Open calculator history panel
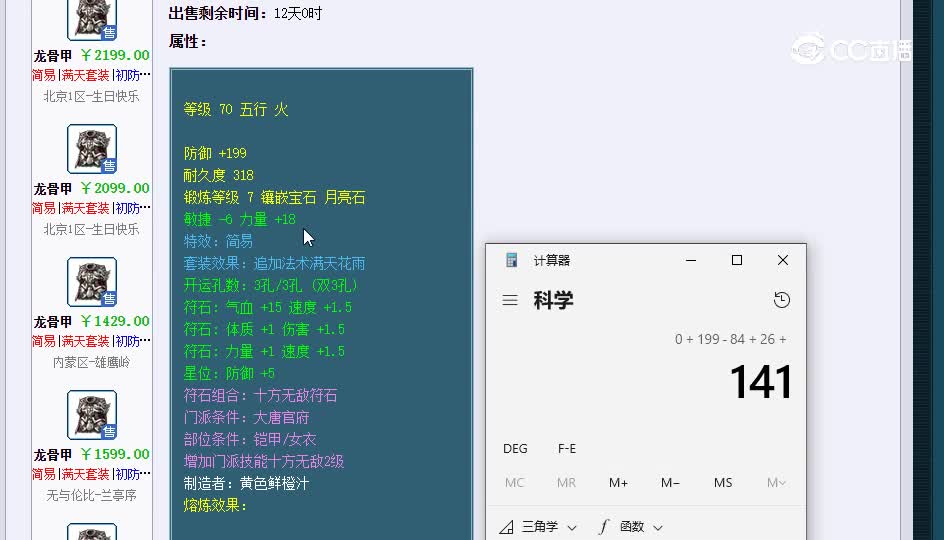The height and width of the screenshot is (540, 944). pyautogui.click(x=781, y=300)
